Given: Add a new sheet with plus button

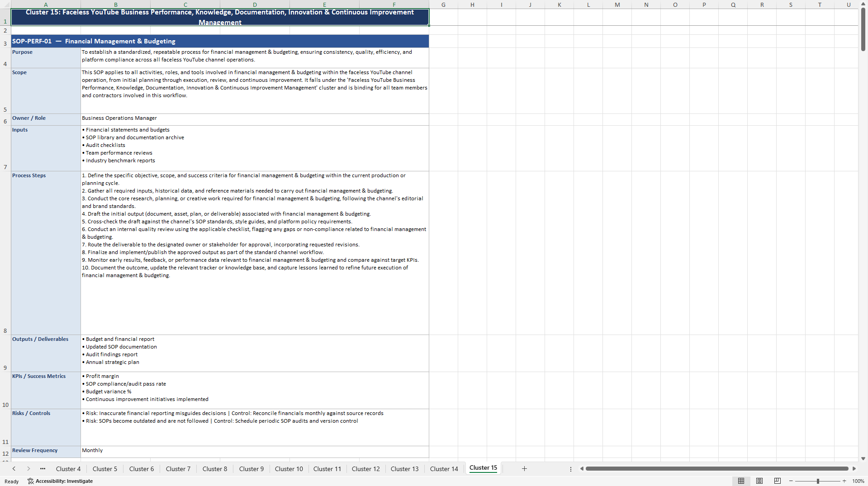Looking at the screenshot, I should pyautogui.click(x=524, y=469).
